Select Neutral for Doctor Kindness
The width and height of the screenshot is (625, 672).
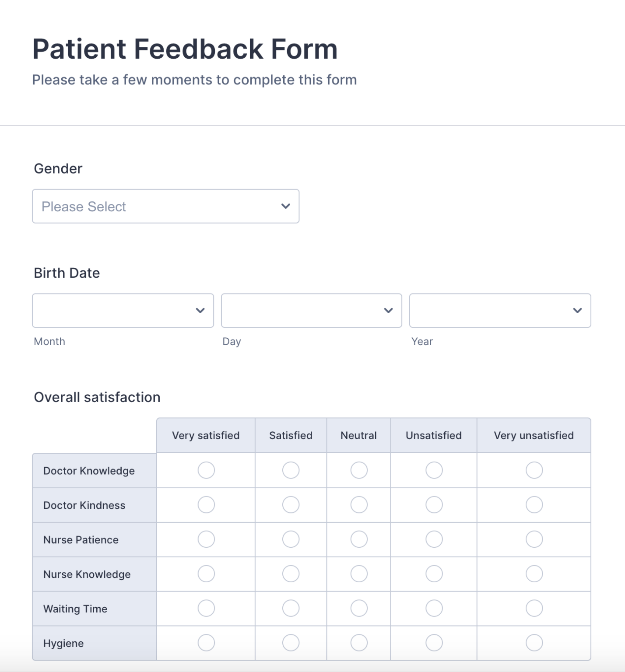pos(358,504)
